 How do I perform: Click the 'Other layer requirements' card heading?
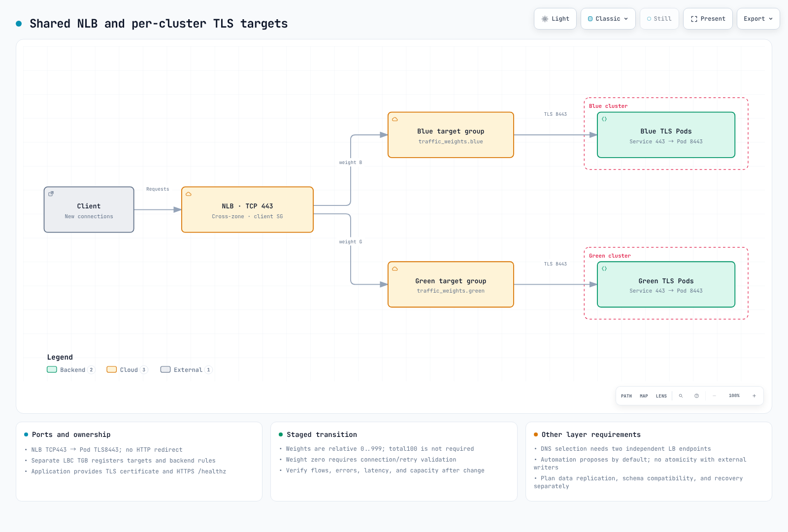tap(591, 434)
